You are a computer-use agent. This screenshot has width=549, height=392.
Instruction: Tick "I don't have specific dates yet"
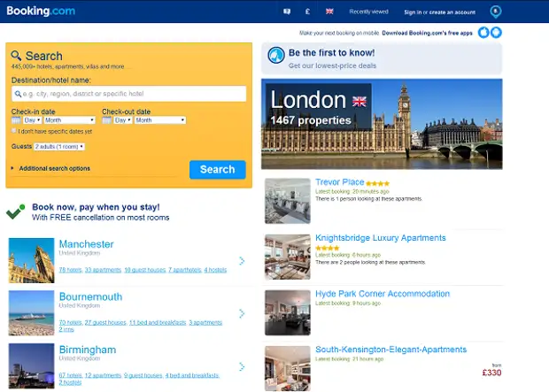point(14,131)
